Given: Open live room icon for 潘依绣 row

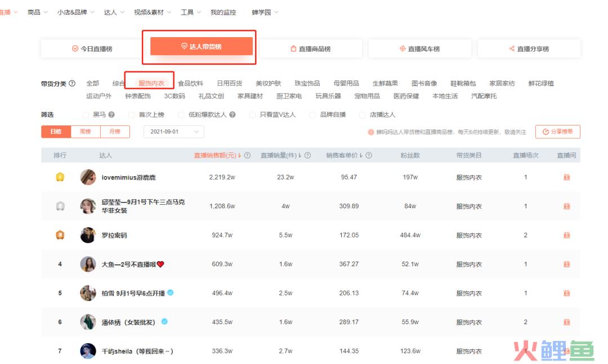Looking at the screenshot, I should [566, 322].
